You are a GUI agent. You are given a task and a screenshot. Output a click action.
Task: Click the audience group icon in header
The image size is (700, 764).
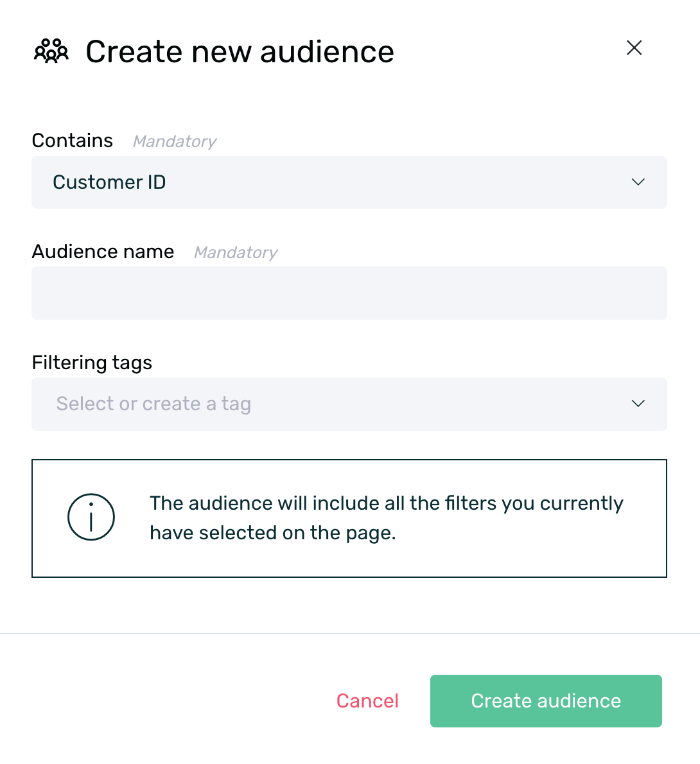(51, 51)
